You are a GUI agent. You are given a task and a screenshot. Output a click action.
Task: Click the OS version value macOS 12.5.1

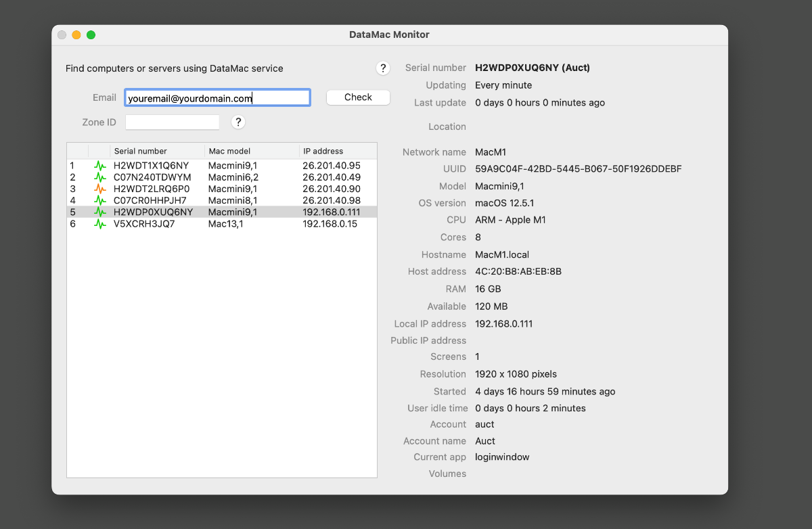pyautogui.click(x=505, y=203)
